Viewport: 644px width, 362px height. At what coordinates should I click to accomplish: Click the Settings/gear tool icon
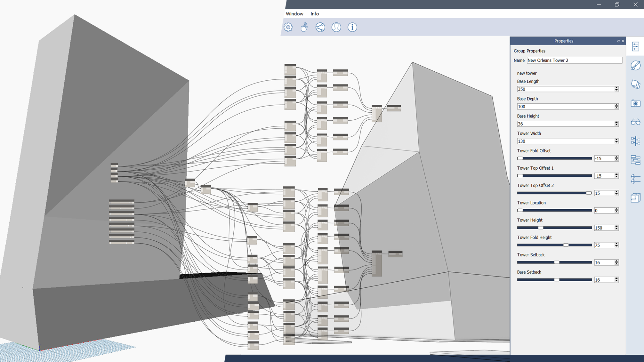pyautogui.click(x=288, y=27)
